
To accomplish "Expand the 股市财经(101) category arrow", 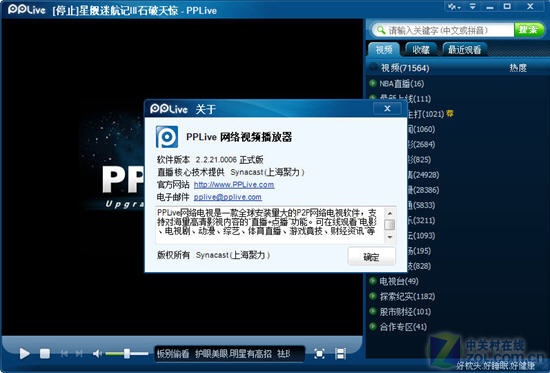I will point(373,311).
